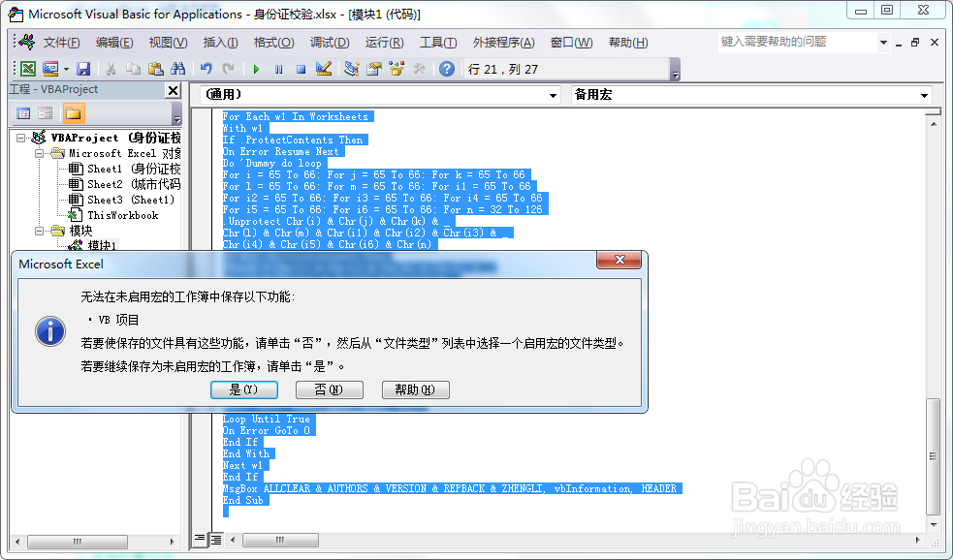Select ThisWorkbook in project tree
Screen dimensions: 953x560
pos(113,216)
